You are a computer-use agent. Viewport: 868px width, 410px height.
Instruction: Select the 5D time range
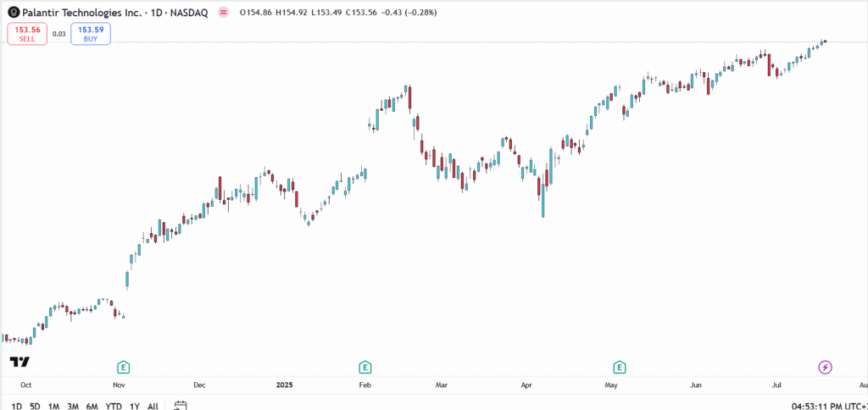point(35,406)
